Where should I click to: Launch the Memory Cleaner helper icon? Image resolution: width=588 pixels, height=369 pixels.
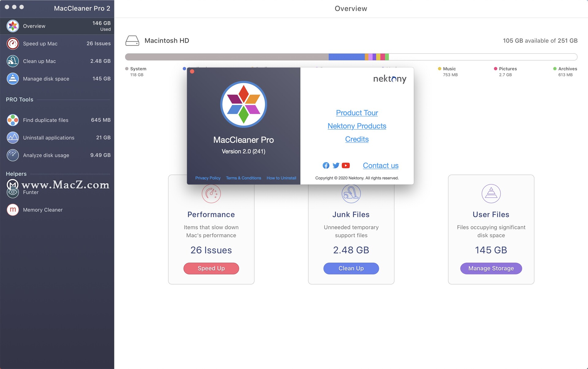(13, 210)
